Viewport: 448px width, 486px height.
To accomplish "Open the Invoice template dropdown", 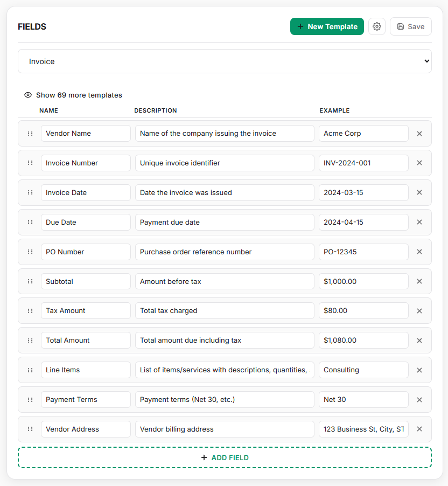I will coord(224,61).
